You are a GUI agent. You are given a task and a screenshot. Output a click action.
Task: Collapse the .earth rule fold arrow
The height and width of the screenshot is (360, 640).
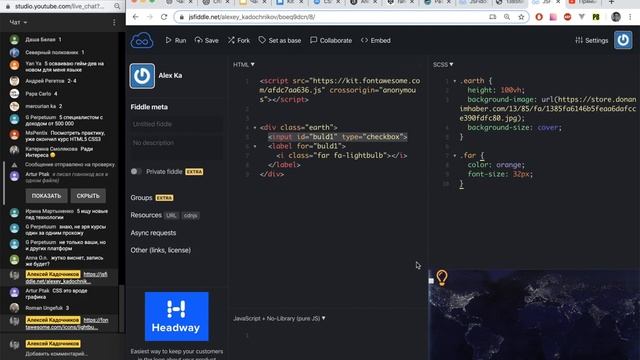[x=455, y=81]
